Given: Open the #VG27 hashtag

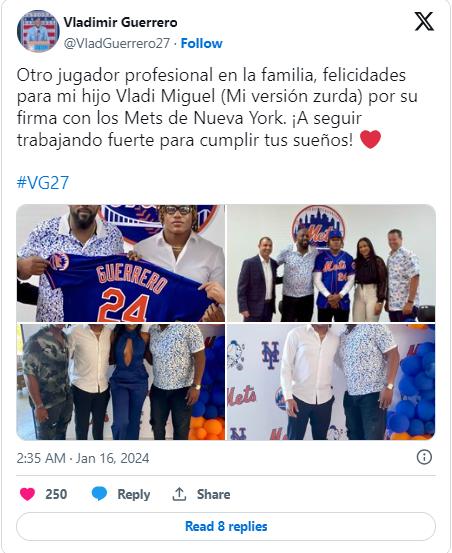Looking at the screenshot, I should 43,183.
